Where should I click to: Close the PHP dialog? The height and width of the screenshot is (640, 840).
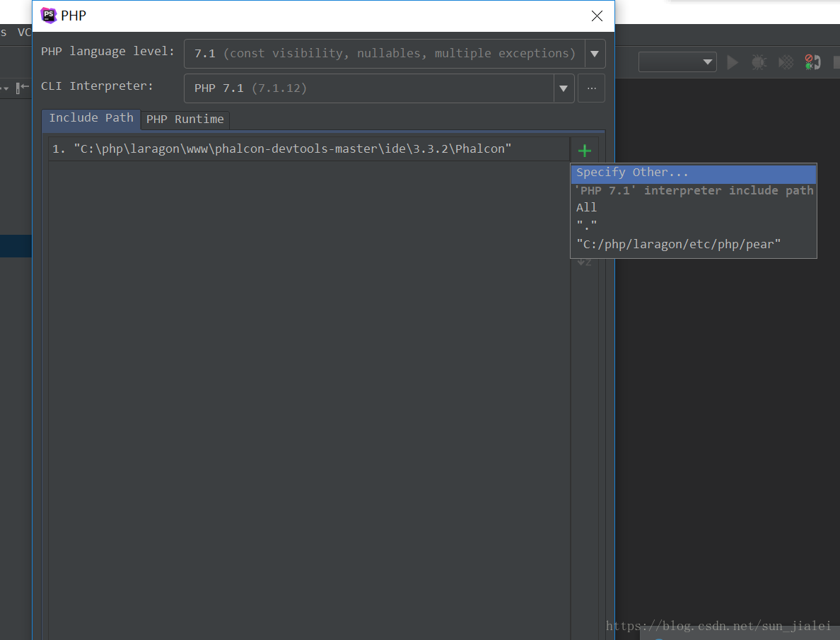pos(597,16)
